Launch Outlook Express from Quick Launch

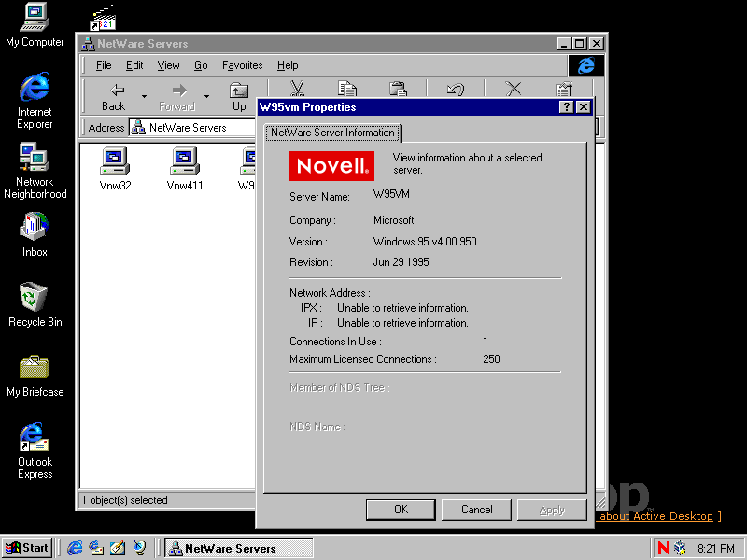click(x=96, y=548)
